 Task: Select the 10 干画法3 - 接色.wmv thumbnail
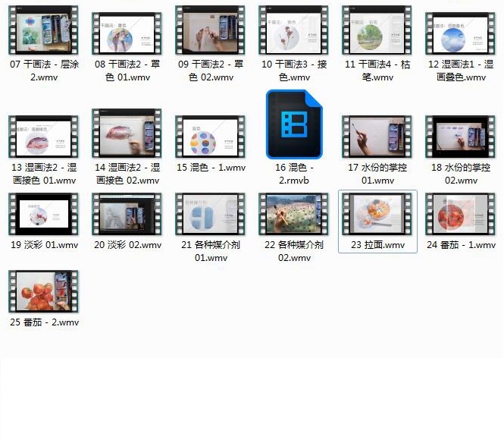pos(294,32)
